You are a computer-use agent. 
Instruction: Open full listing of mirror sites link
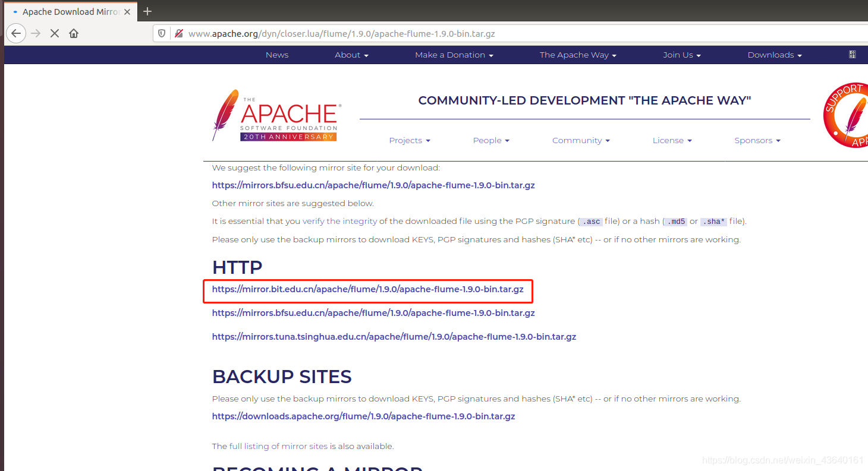click(x=278, y=446)
